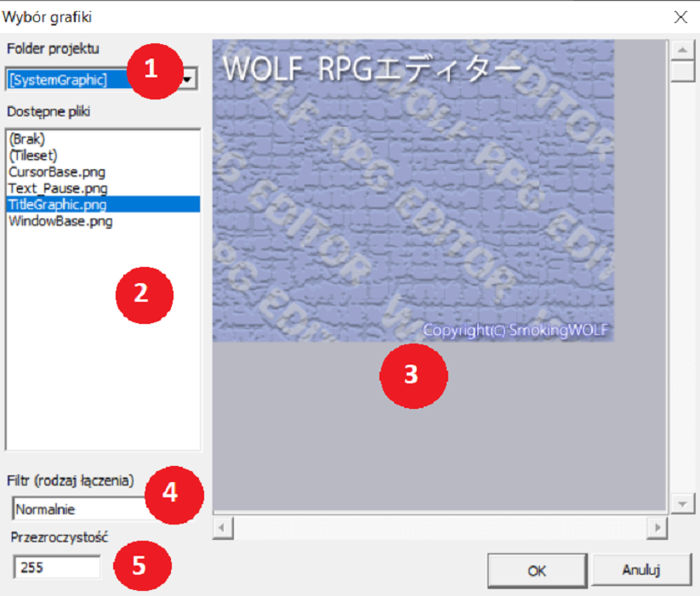Open the Folder projektu dropdown
700x596 pixels.
point(190,79)
